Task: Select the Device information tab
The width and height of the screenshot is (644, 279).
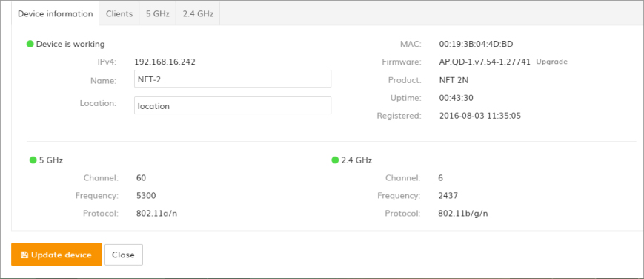Action: [x=56, y=13]
